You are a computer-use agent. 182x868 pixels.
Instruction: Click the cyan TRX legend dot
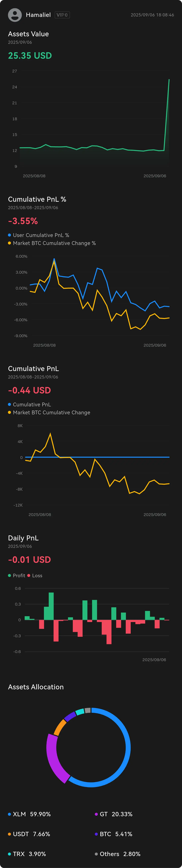(9, 854)
